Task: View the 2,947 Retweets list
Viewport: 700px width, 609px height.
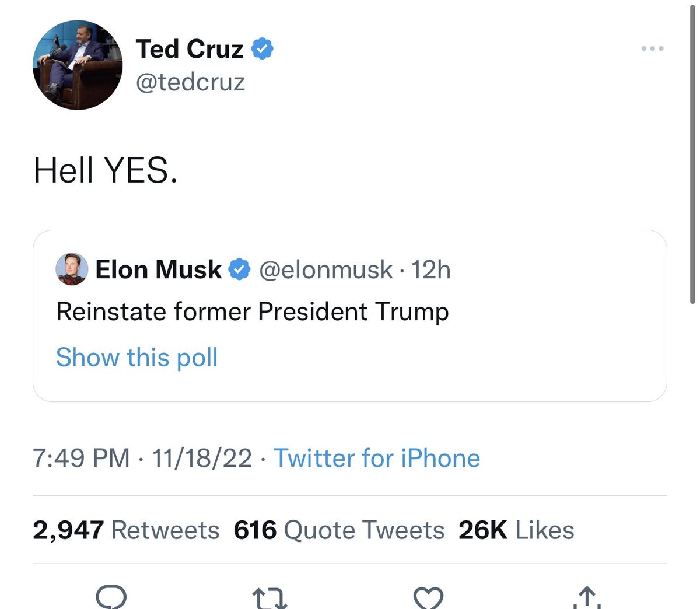Action: click(x=126, y=530)
